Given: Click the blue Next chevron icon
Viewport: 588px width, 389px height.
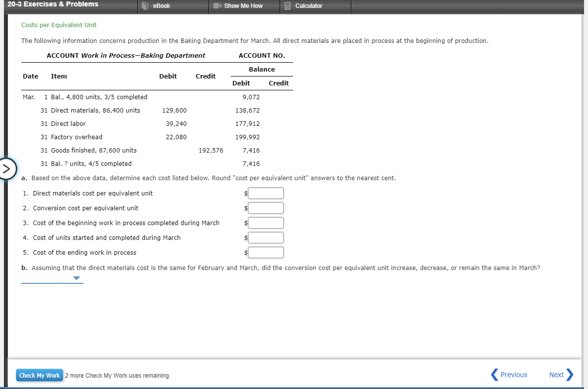Looking at the screenshot, I should click(x=572, y=375).
